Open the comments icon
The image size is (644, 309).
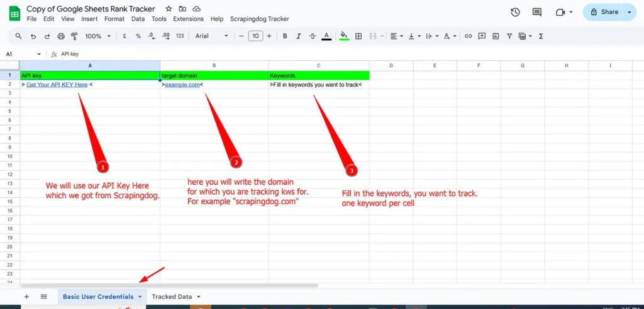tap(537, 13)
